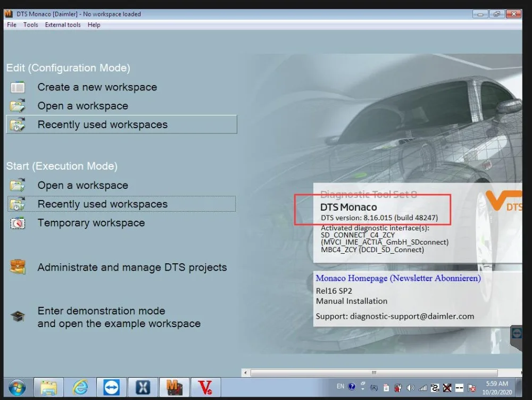Open the red Vs application in the taskbar
The image size is (532, 400).
(205, 387)
